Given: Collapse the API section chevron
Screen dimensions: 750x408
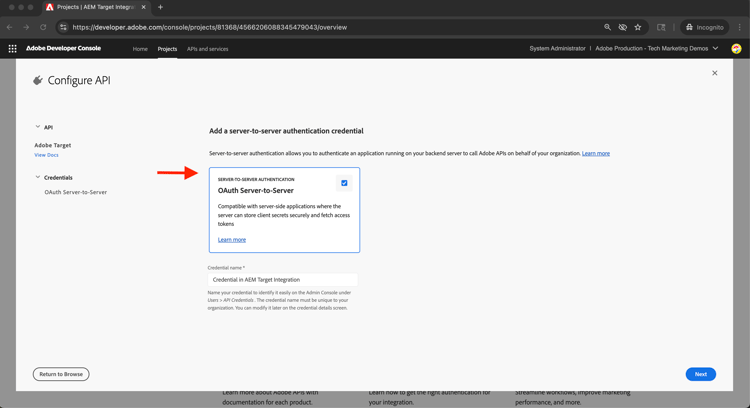Looking at the screenshot, I should pyautogui.click(x=38, y=127).
